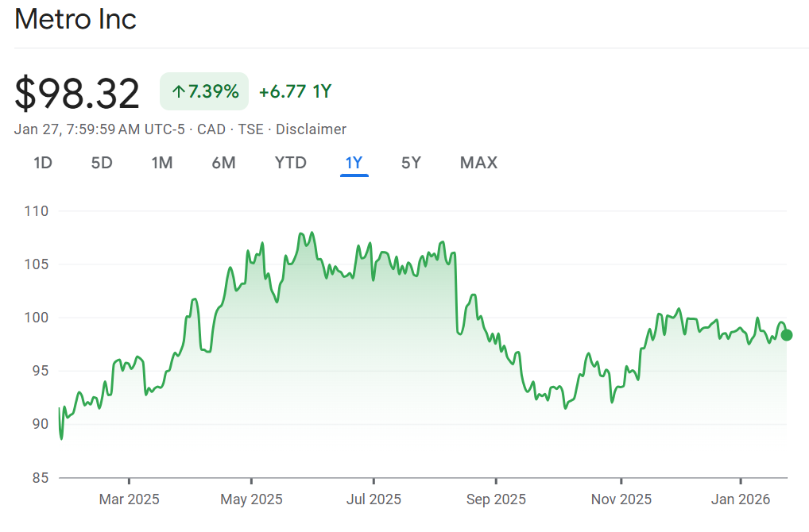Click the Nov 2025 axis label
Screen dimensions: 809x532
pos(620,499)
